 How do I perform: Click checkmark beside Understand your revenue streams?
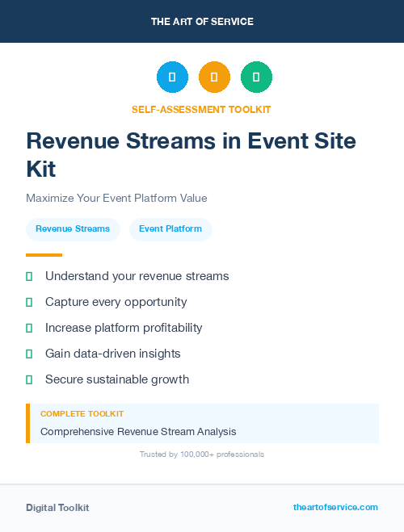pos(29,277)
